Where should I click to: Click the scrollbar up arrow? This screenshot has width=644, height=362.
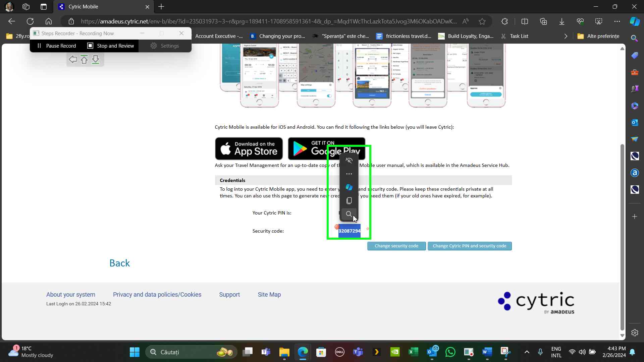pos(623,49)
